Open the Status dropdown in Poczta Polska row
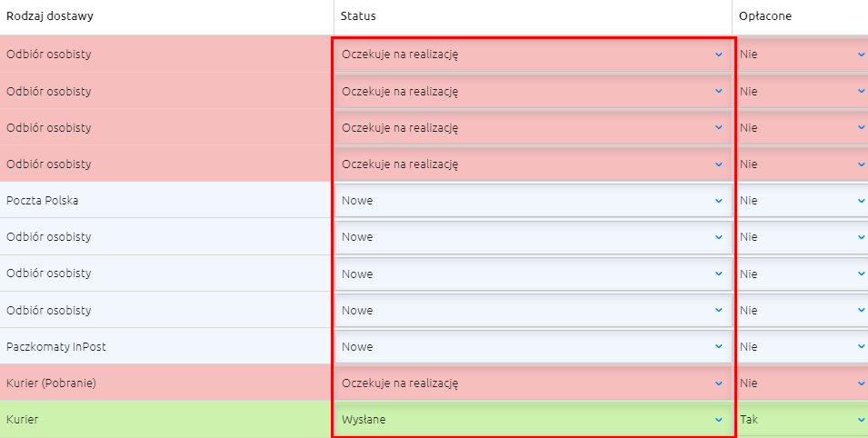 coord(534,201)
